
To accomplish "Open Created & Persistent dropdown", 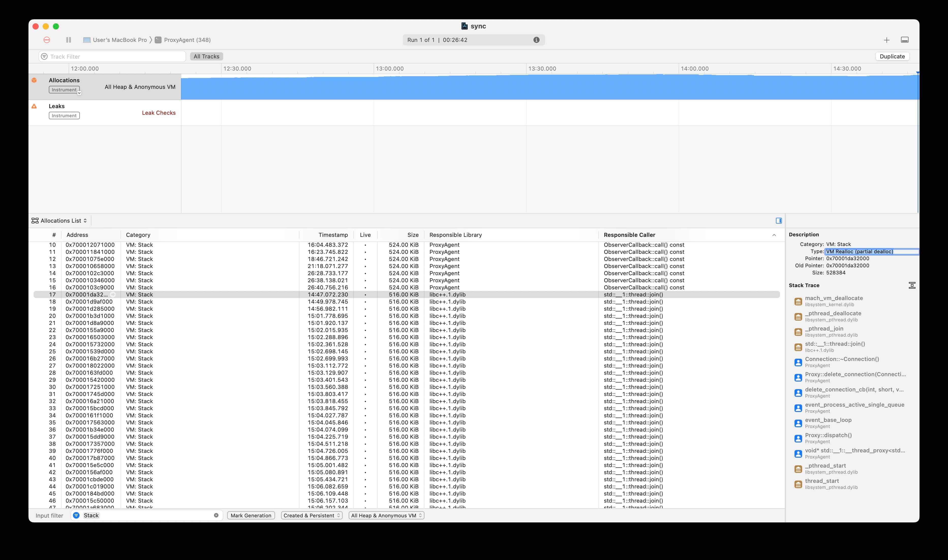I will click(x=312, y=516).
